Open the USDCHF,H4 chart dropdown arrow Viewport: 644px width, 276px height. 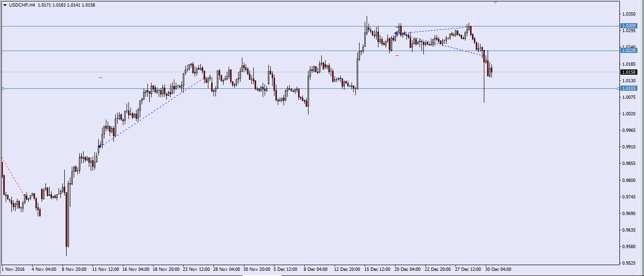5,5
